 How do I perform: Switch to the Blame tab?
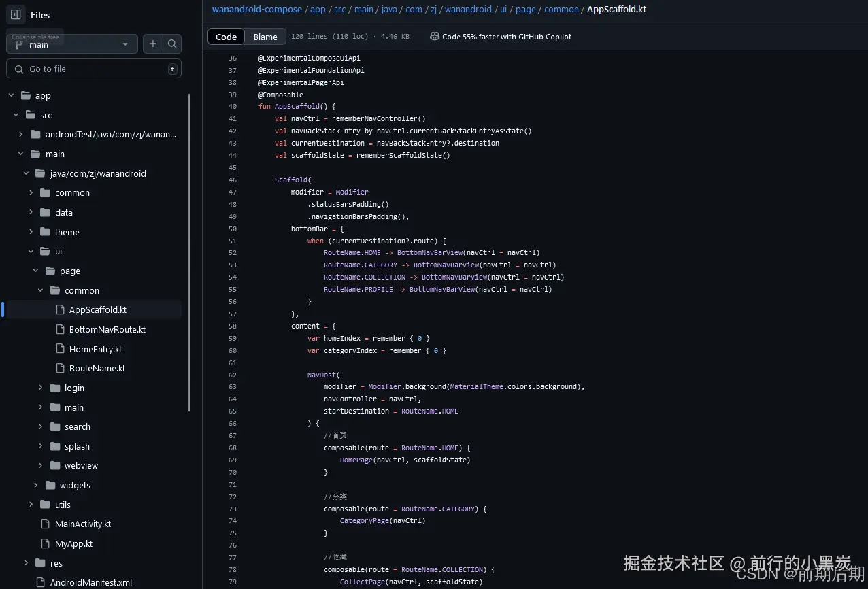(x=265, y=37)
